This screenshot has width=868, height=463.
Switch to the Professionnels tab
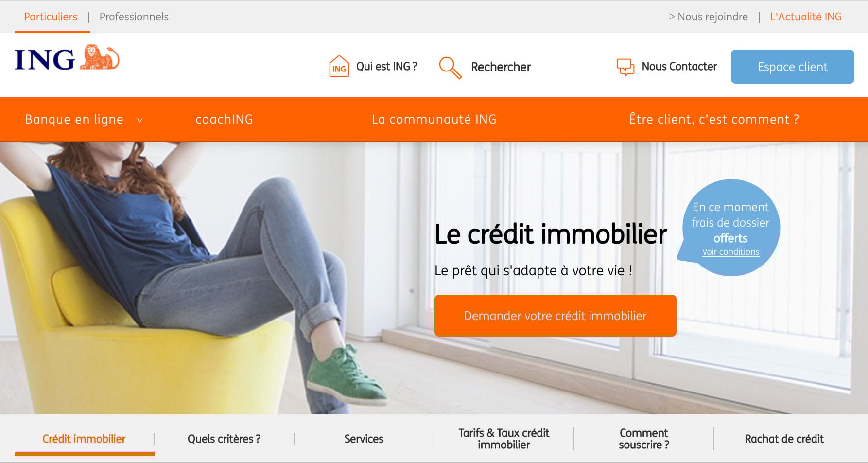point(134,17)
